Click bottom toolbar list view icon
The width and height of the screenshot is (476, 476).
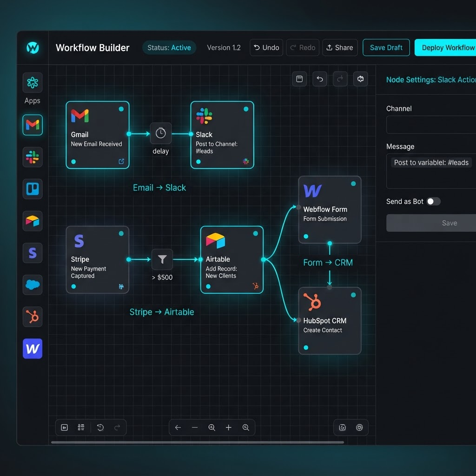coord(81,428)
